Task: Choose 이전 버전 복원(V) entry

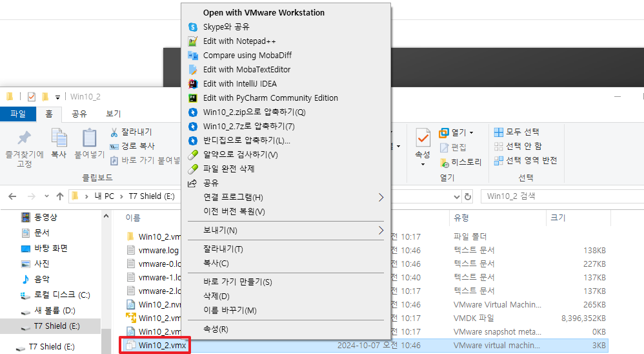Action: tap(234, 212)
